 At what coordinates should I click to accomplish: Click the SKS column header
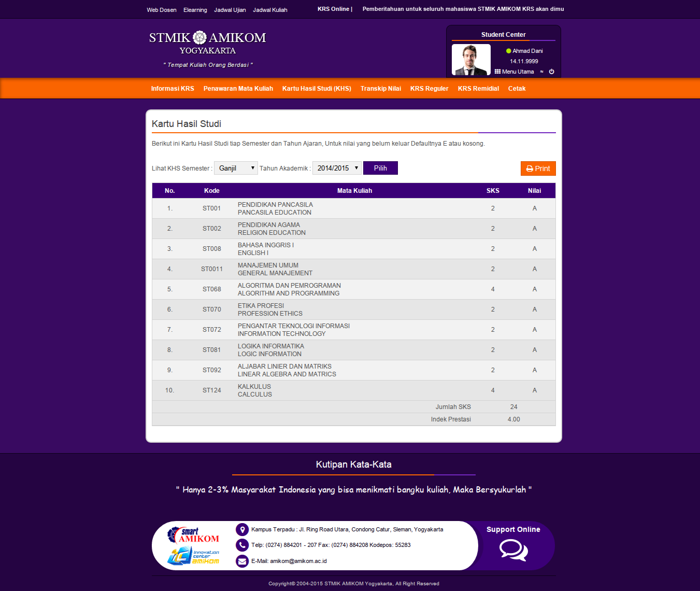pos(493,191)
